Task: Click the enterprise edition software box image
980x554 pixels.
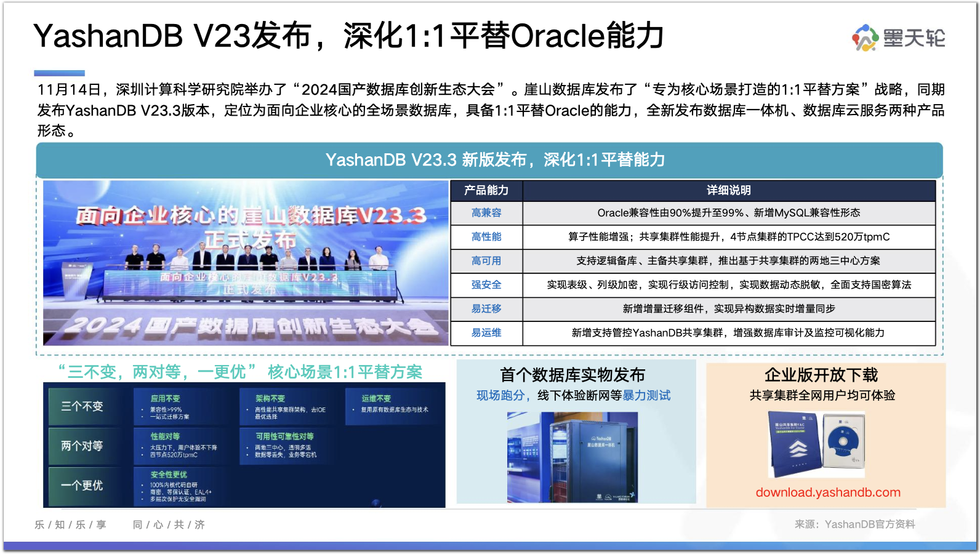Action: point(816,444)
